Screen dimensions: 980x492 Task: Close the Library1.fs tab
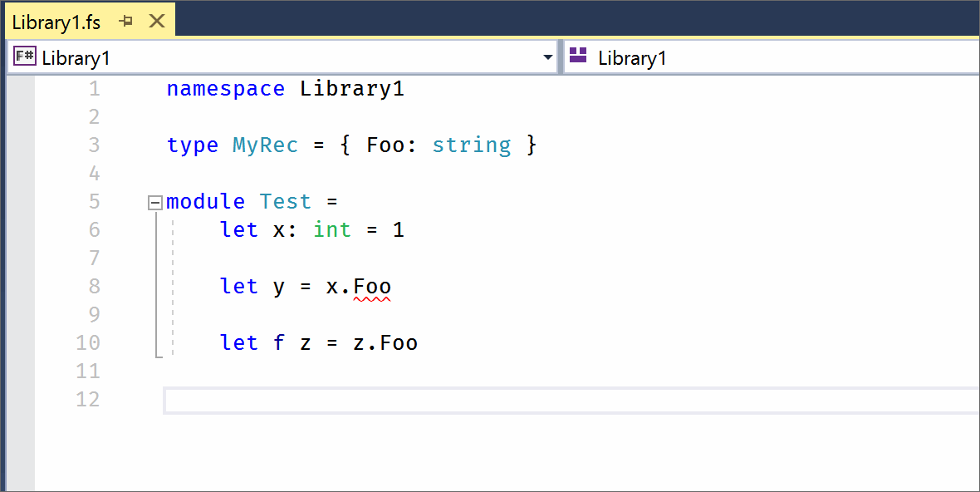coord(157,22)
